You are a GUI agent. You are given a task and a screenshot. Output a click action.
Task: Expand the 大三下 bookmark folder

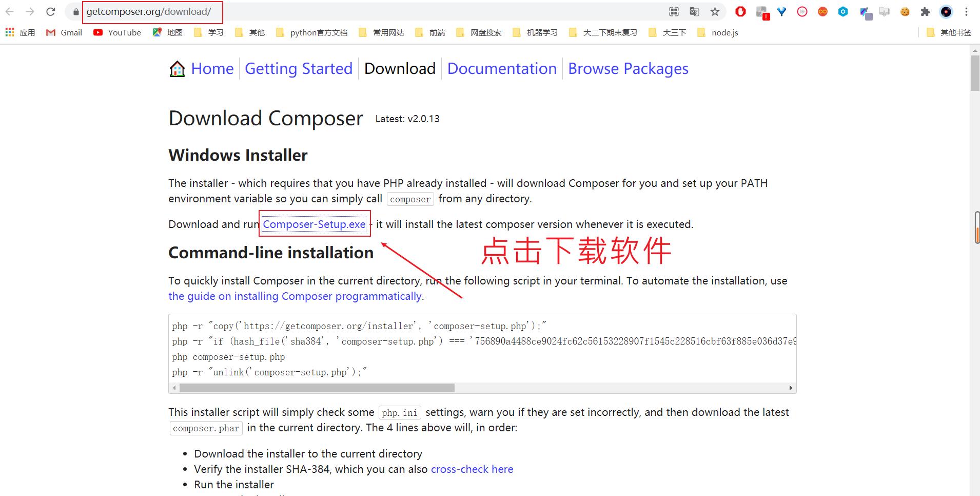(667, 32)
